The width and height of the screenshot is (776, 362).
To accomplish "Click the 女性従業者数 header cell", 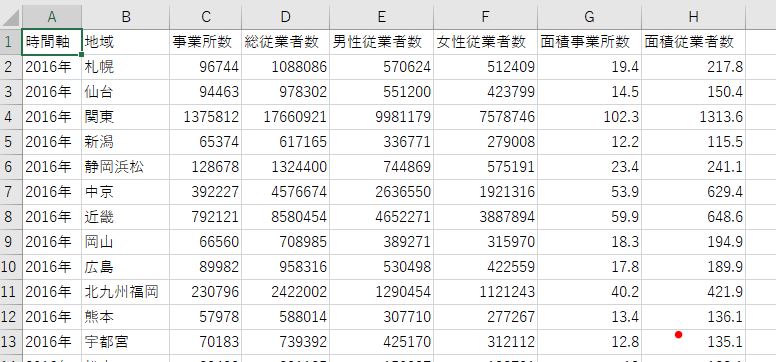I will [485, 42].
